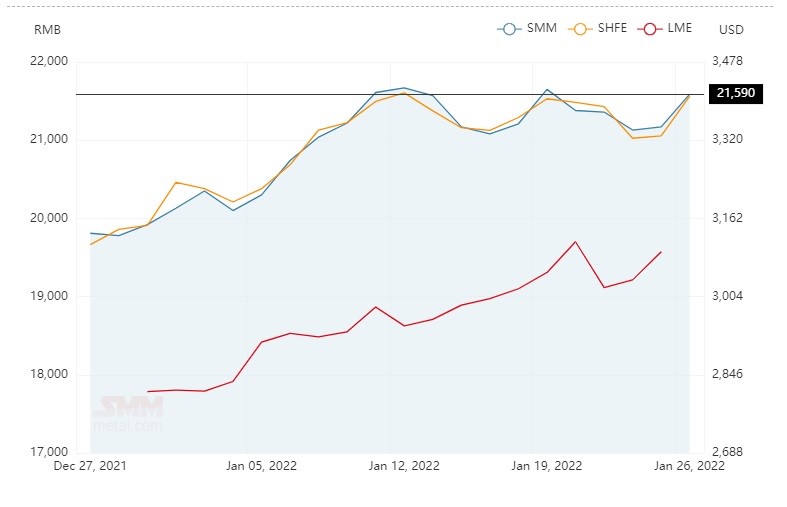This screenshot has height=507, width=787.
Task: Click the Jan 05, 2022 date label
Action: coord(261,466)
